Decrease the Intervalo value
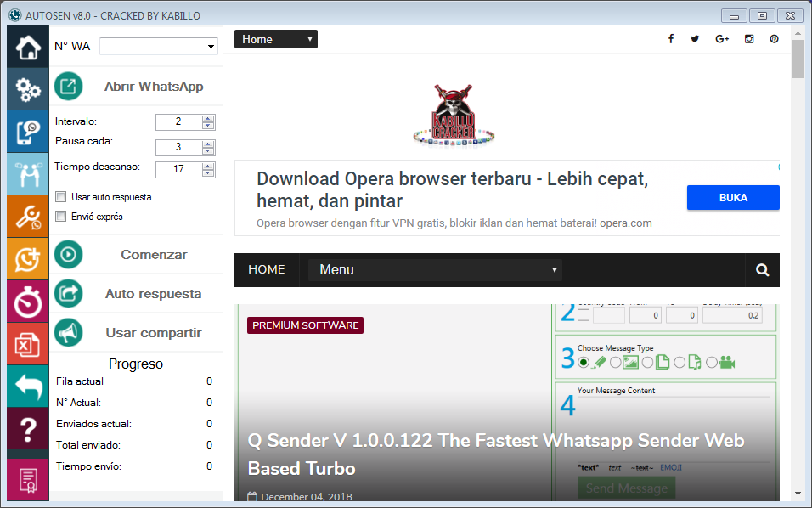The image size is (812, 508). pos(208,126)
